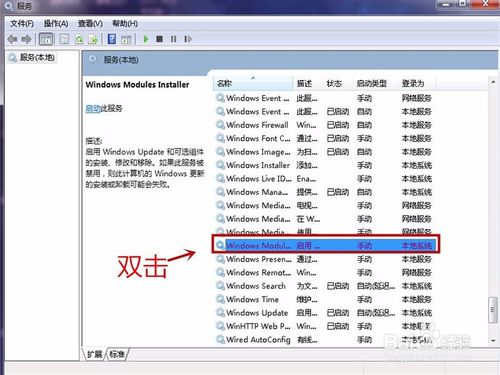500x375 pixels.
Task: Sort by the 登录为 column header
Action: coord(417,83)
